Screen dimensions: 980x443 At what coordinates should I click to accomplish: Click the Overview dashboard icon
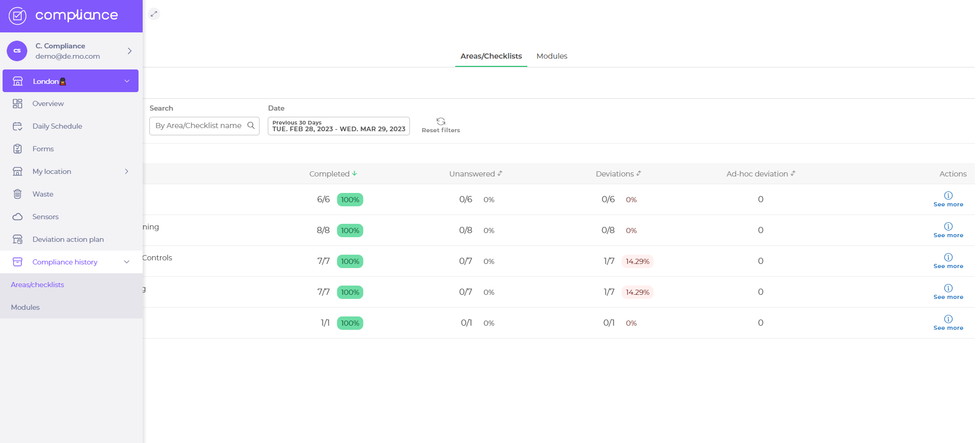[x=18, y=103]
